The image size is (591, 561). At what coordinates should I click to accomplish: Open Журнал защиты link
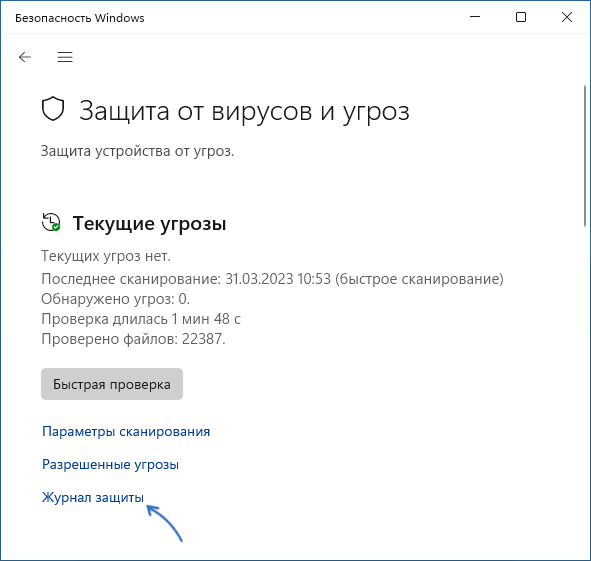pos(93,497)
